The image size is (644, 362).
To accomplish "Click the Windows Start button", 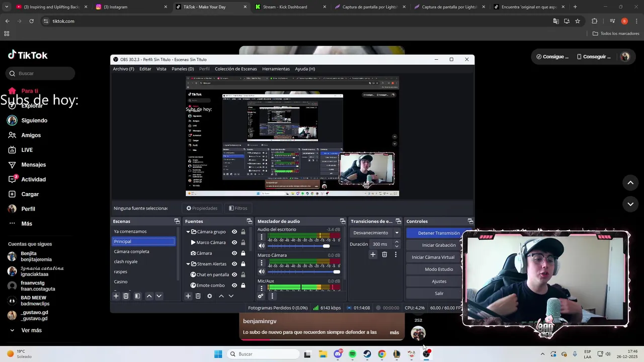I will (x=218, y=354).
